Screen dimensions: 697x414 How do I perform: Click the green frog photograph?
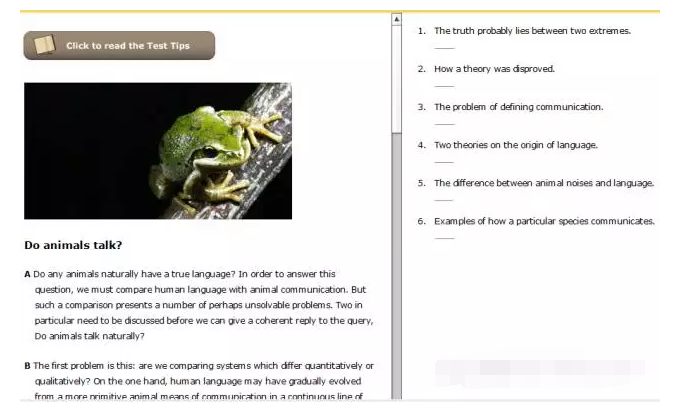point(158,151)
